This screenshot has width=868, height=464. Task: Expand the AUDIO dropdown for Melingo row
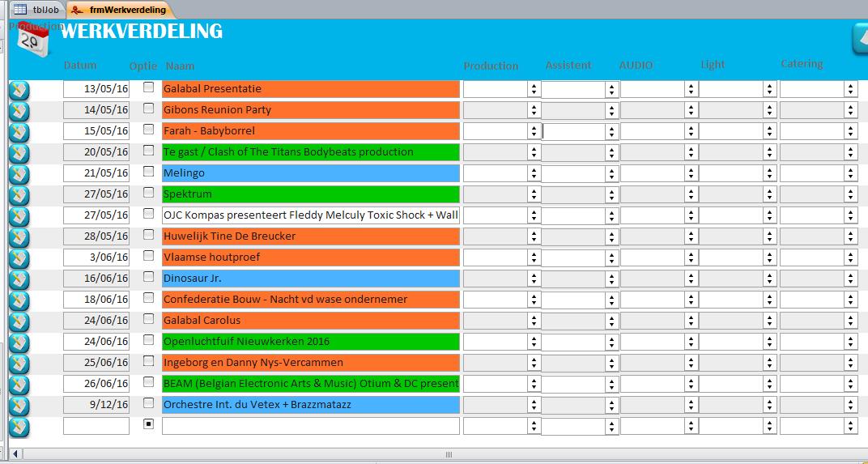691,173
